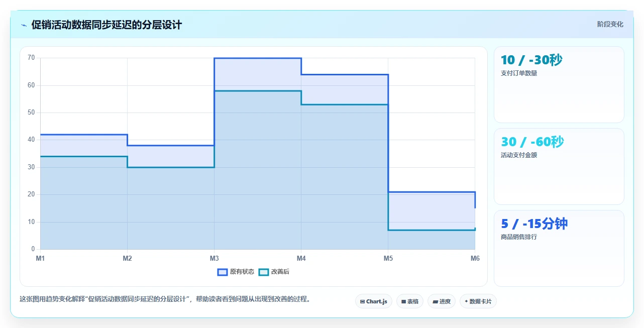644x328 pixels.
Task: Click the M2 x-axis label
Action: click(127, 259)
